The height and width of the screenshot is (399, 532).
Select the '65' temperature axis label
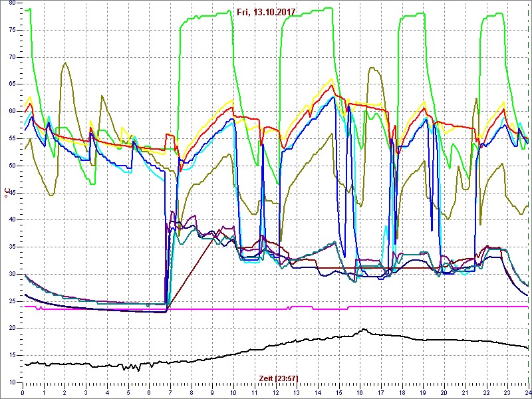12,84
